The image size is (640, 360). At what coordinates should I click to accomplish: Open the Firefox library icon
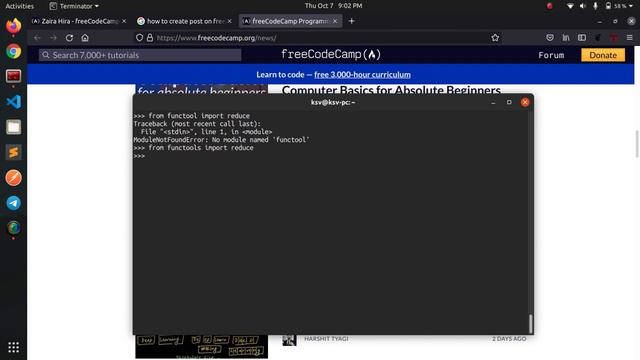point(566,38)
